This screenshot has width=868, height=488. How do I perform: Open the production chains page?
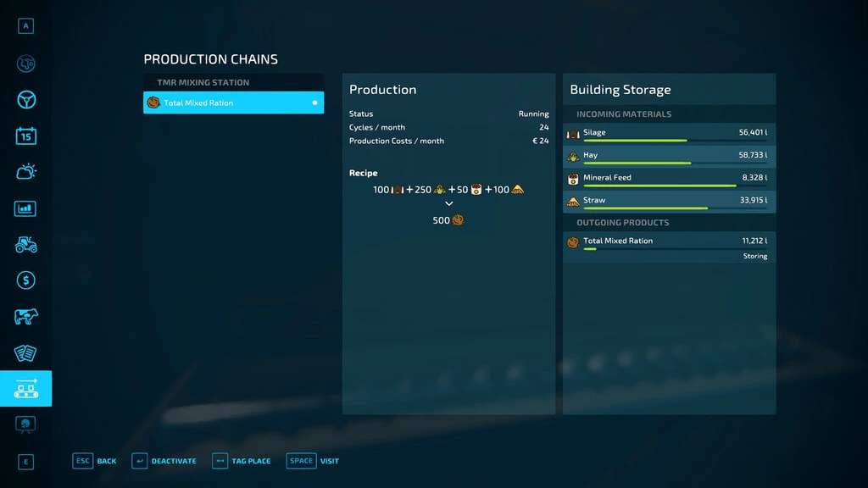[25, 389]
